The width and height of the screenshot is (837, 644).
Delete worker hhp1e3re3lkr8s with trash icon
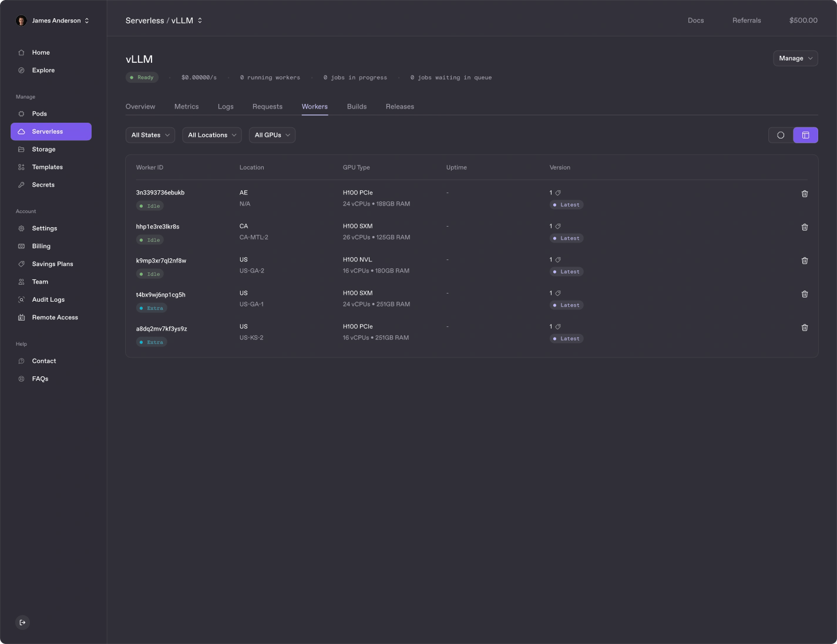point(805,227)
